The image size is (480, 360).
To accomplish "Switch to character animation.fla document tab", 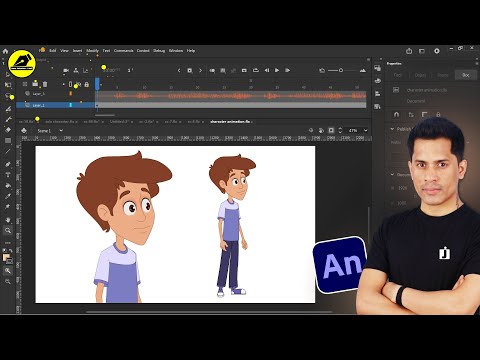I will [231, 122].
